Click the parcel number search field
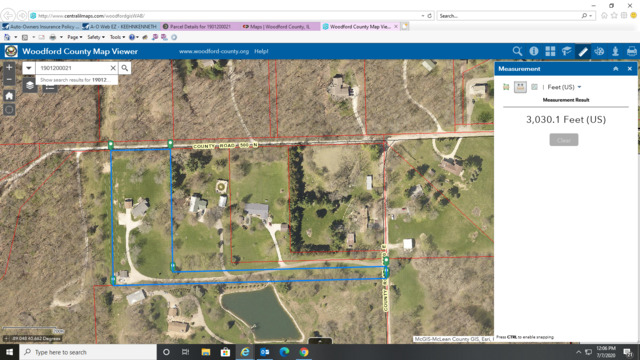This screenshot has height=360, width=640. tap(73, 68)
